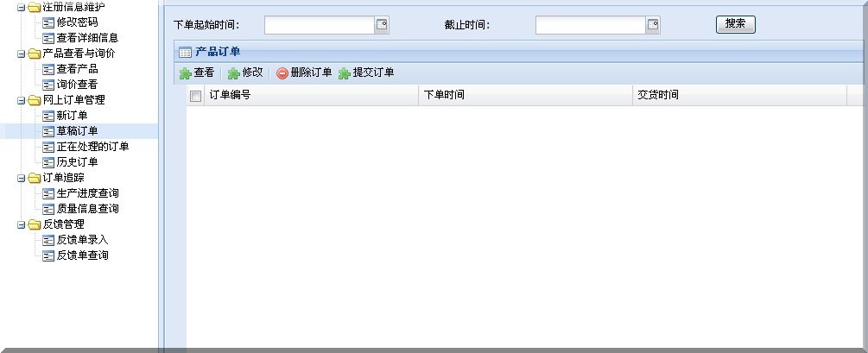
Task: Open 历史订单 in the sidebar
Action: pos(78,162)
